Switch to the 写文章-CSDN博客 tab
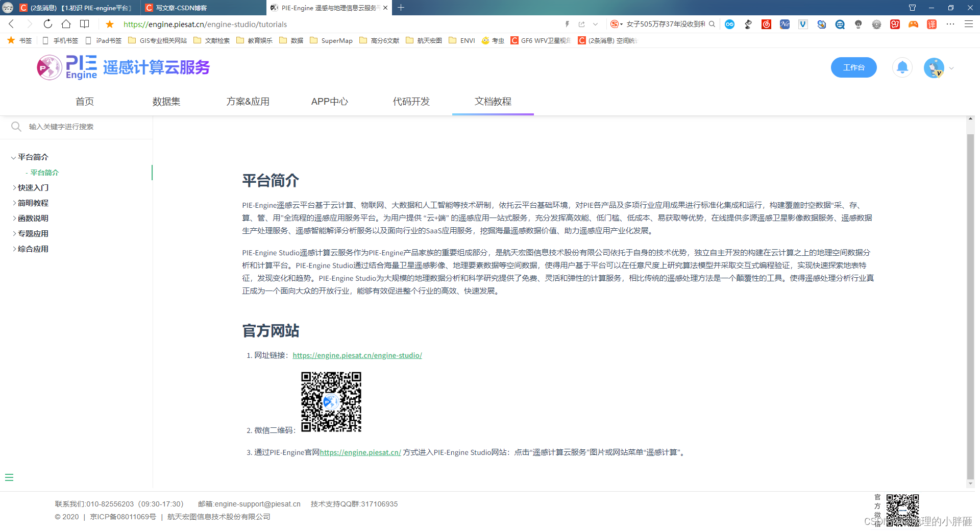 [x=203, y=8]
